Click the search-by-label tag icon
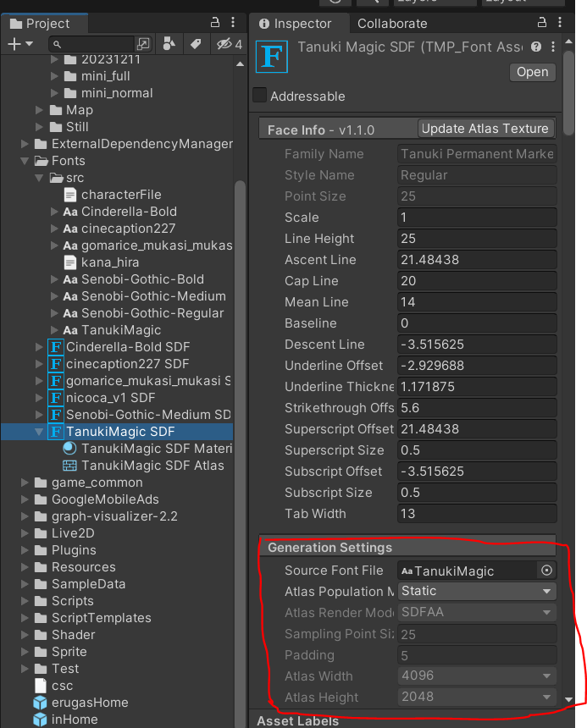This screenshot has height=728, width=587. click(x=196, y=44)
